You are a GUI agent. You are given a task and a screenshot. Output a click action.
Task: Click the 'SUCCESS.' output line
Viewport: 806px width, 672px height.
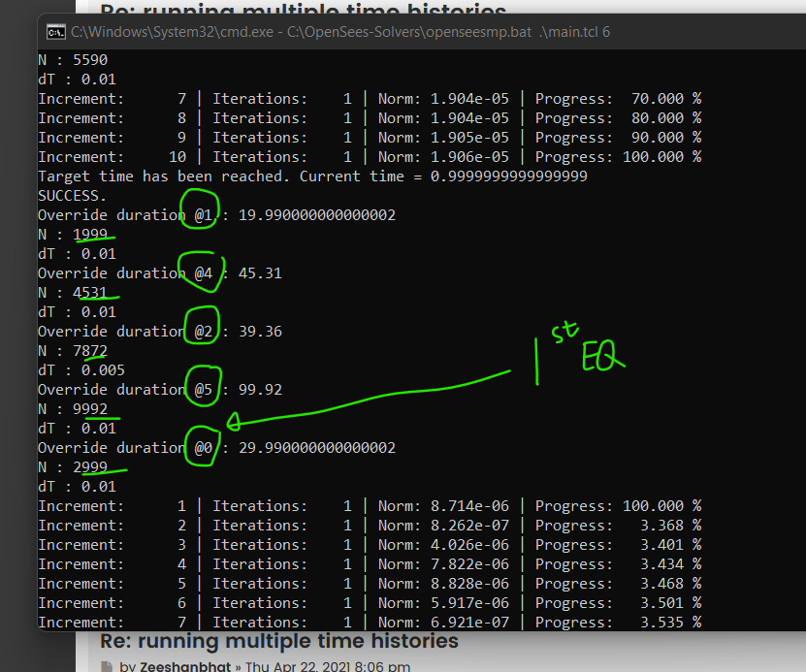[x=72, y=196]
